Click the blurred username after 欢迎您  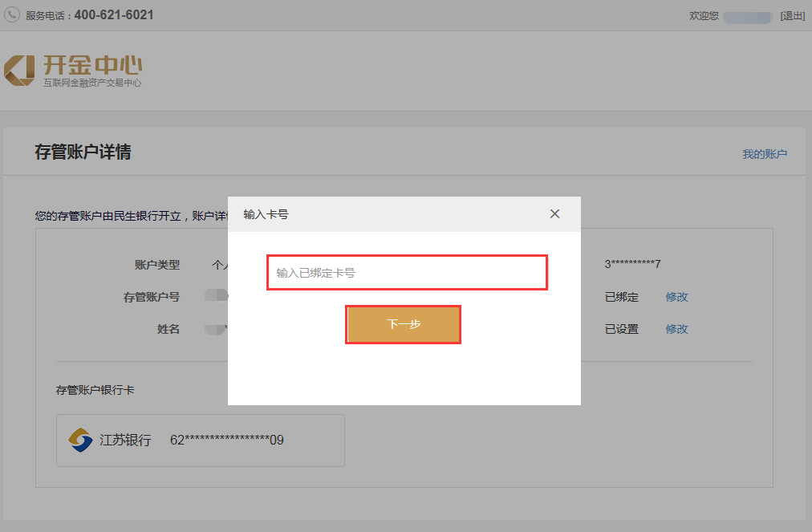click(x=748, y=17)
